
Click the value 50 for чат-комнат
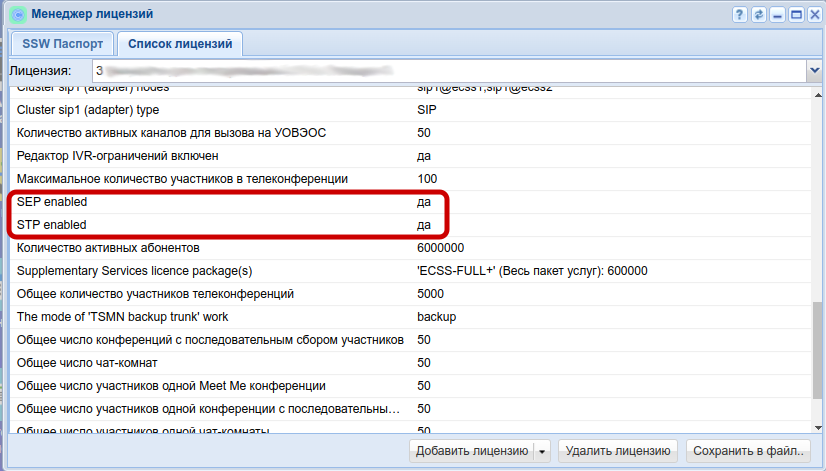point(424,363)
